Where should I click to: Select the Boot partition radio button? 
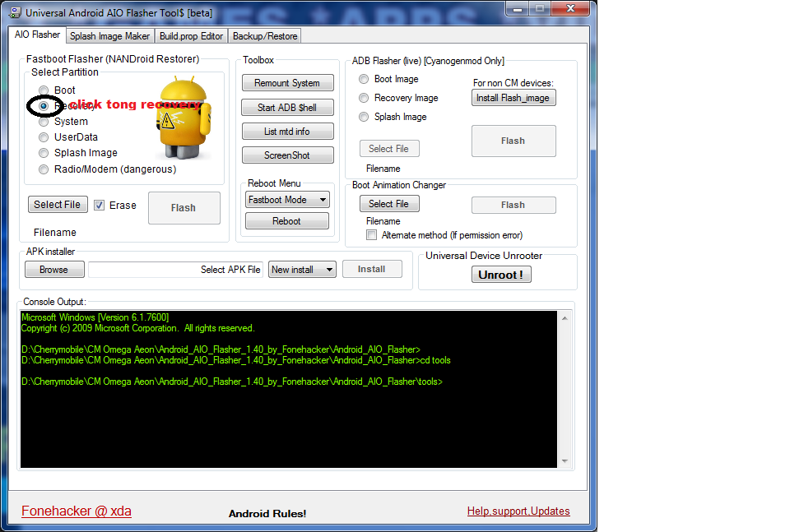(44, 90)
